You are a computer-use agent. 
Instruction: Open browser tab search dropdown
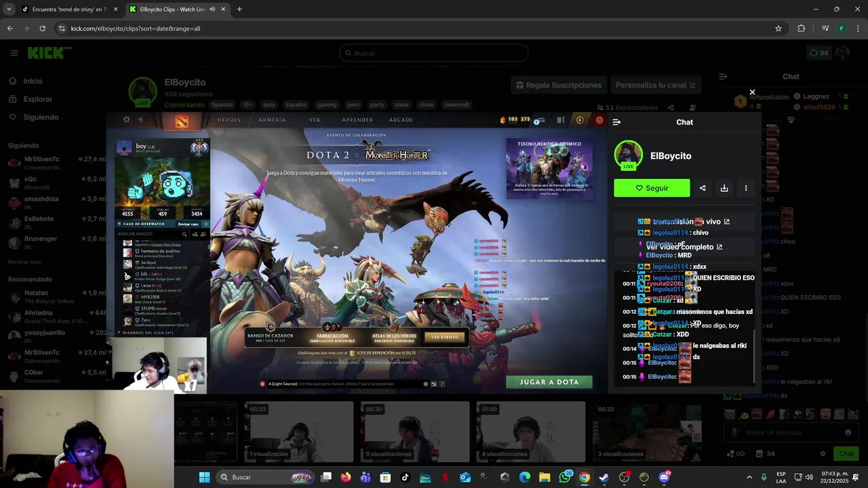pos(8,9)
